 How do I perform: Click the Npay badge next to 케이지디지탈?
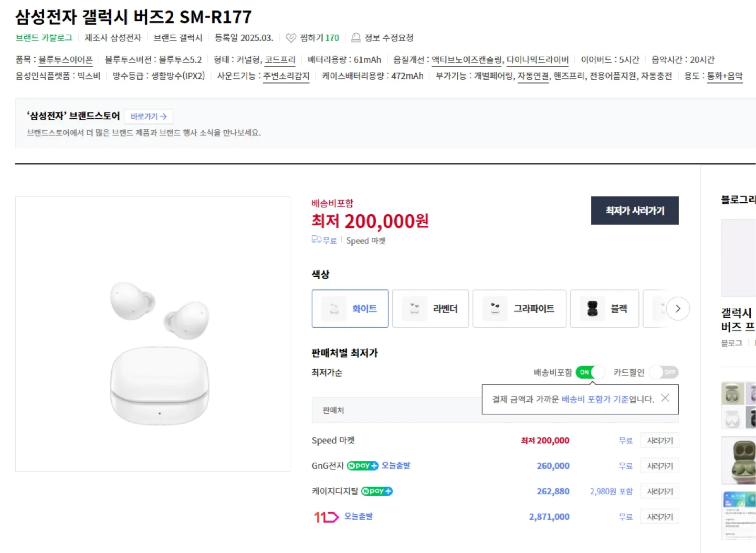tap(376, 491)
